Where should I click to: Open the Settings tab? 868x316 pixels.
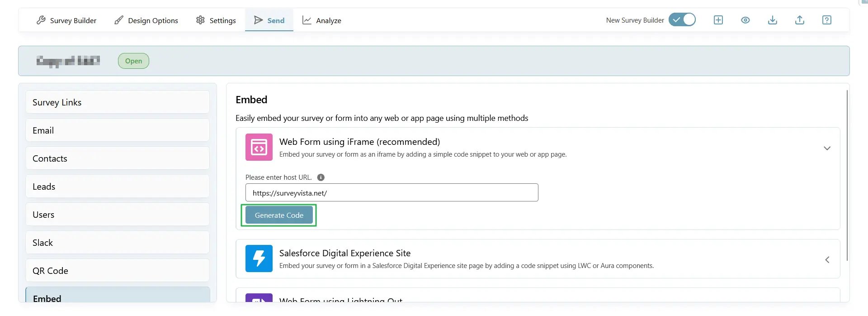coord(216,20)
